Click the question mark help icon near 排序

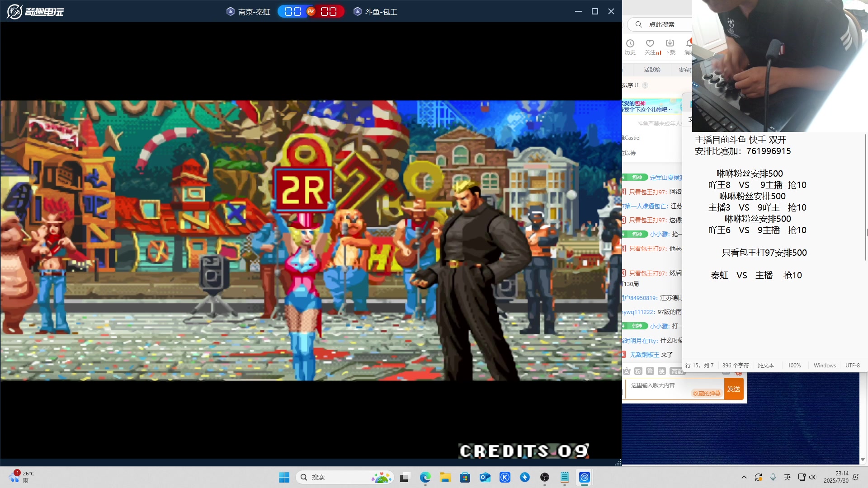(645, 85)
